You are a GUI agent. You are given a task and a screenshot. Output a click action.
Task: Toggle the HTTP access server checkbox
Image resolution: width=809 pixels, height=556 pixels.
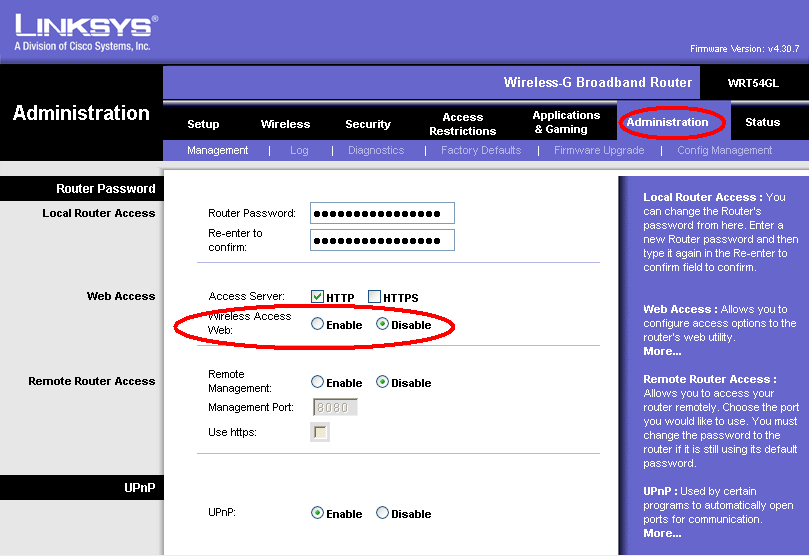317,297
